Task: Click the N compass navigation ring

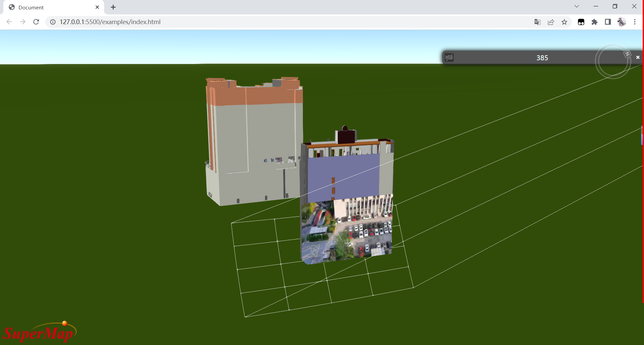Action: click(613, 61)
